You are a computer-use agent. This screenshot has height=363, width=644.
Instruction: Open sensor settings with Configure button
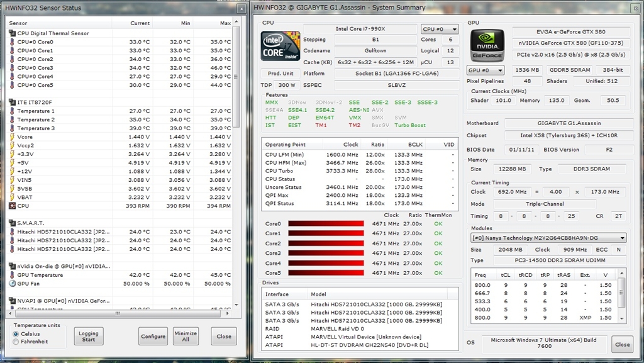(153, 336)
